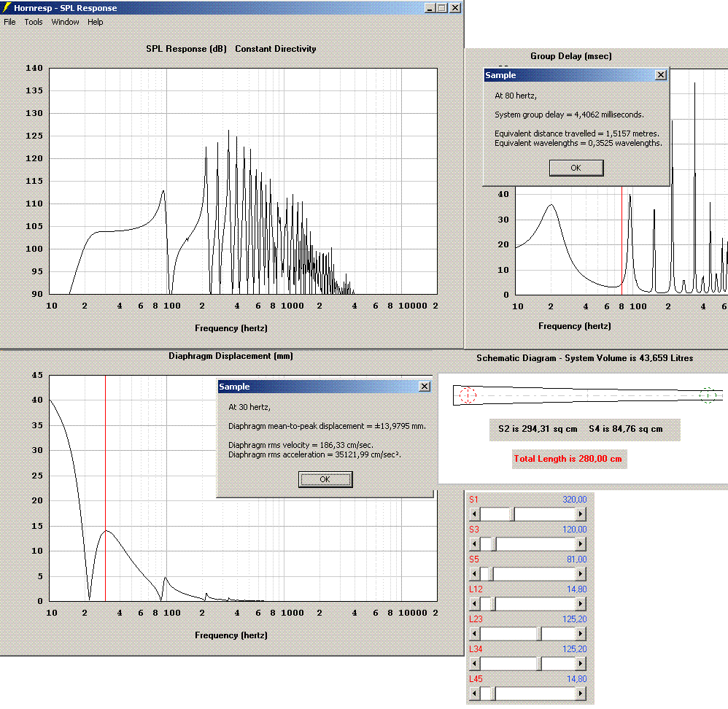Screen dimensions: 728x709
Task: Click the S1 slider thumb
Action: [513, 514]
